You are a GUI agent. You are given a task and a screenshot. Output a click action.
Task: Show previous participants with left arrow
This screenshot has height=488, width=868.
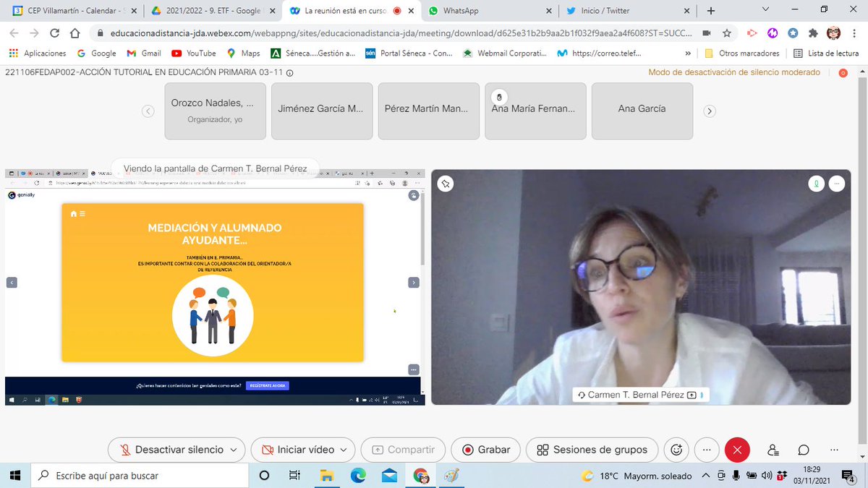tap(148, 111)
